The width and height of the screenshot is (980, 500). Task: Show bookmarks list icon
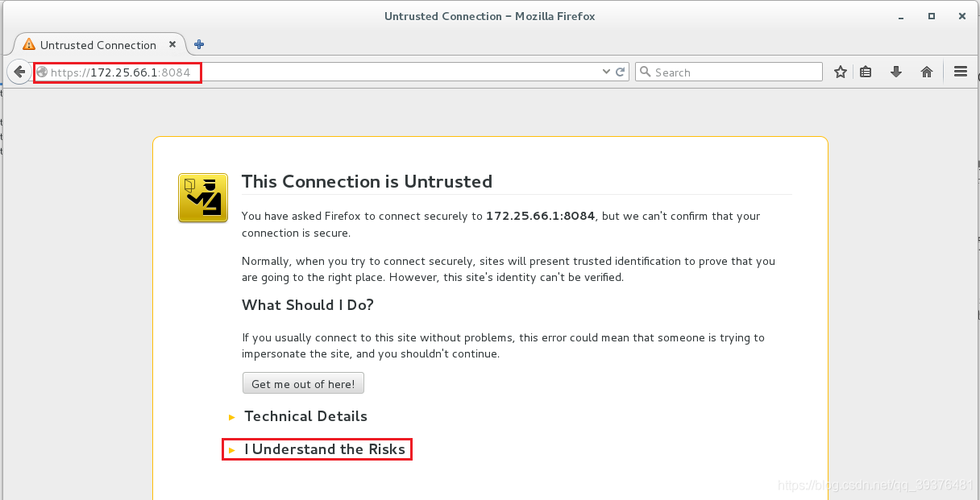(x=866, y=72)
